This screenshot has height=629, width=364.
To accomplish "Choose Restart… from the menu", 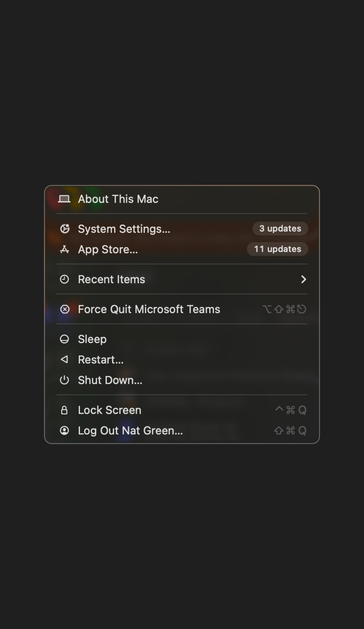I will click(x=101, y=360).
